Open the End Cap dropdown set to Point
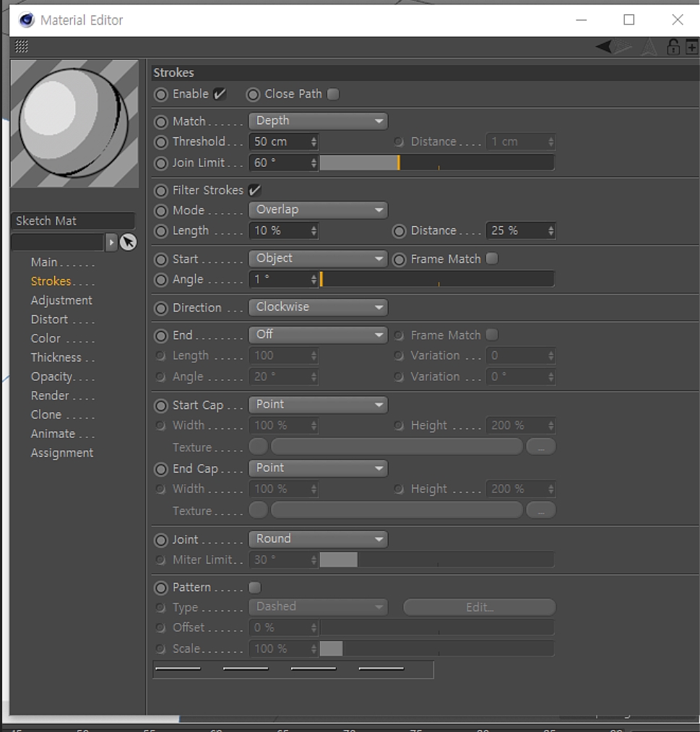The width and height of the screenshot is (700, 732). point(319,468)
